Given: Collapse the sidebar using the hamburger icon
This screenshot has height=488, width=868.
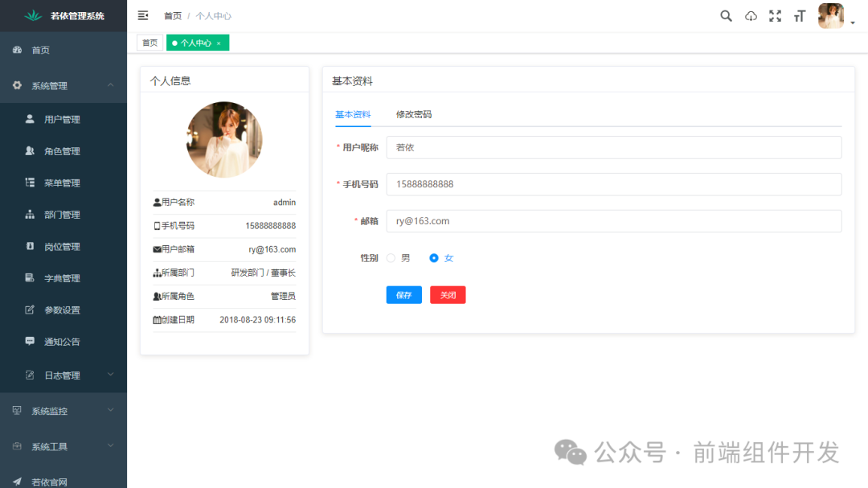Looking at the screenshot, I should (143, 14).
